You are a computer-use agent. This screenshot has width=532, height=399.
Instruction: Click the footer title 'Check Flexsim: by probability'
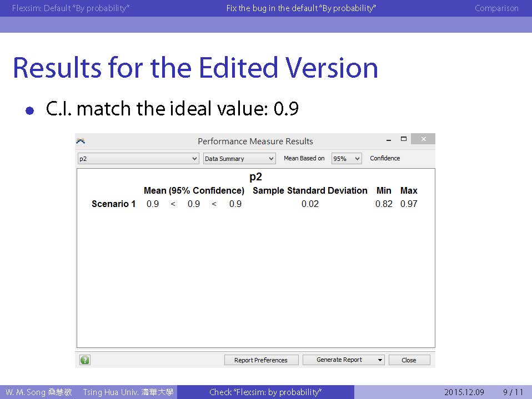click(x=265, y=392)
